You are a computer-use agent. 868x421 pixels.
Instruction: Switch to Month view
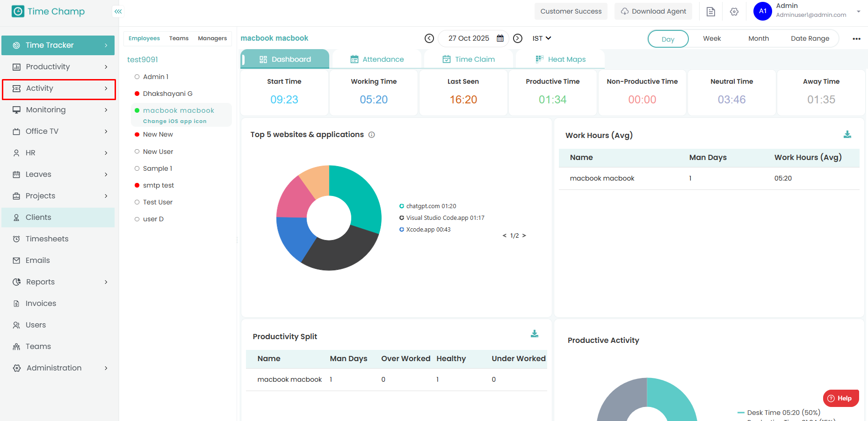(758, 39)
